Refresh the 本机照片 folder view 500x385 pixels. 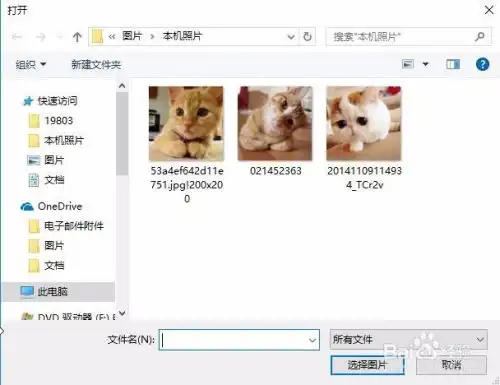click(x=307, y=36)
